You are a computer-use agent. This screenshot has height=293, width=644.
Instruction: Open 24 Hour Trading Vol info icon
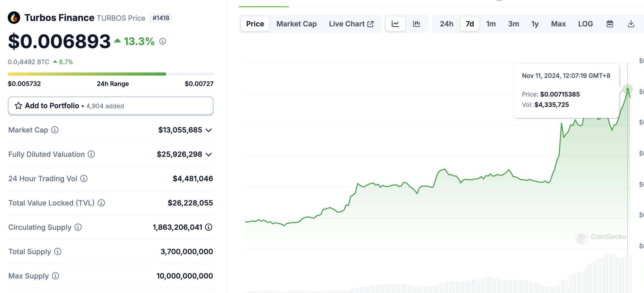(84, 178)
